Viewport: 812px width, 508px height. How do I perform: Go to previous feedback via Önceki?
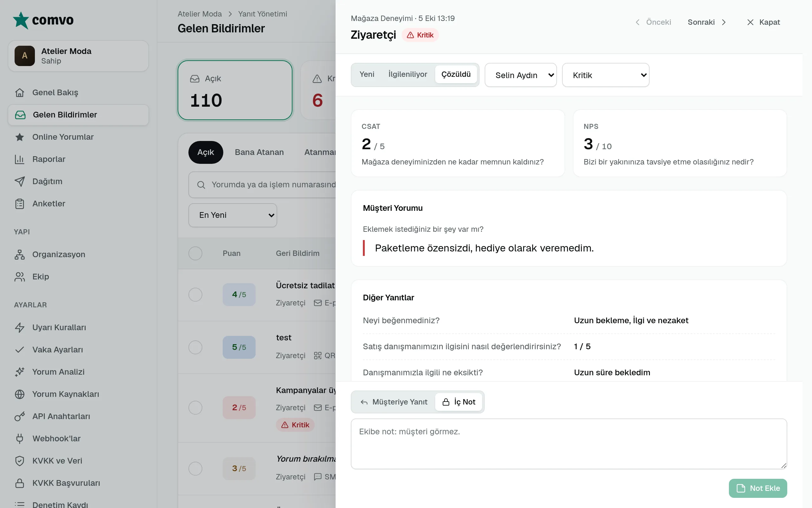(653, 22)
